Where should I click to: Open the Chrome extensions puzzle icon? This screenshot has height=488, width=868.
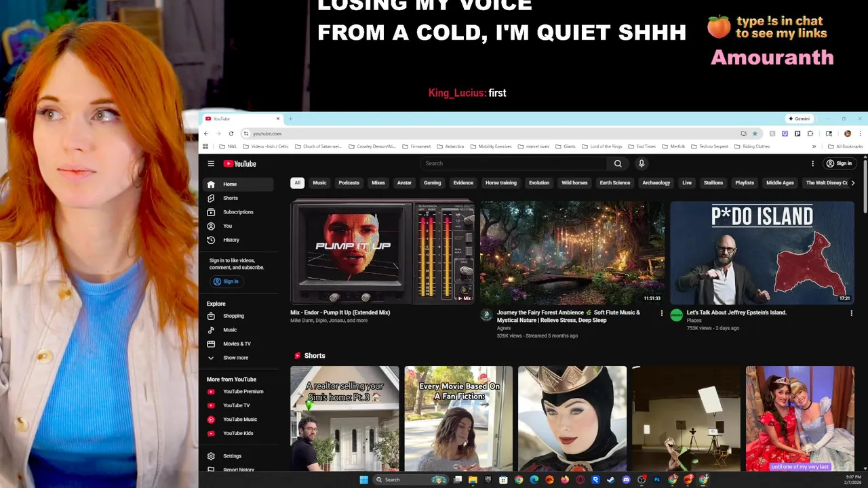pos(810,134)
